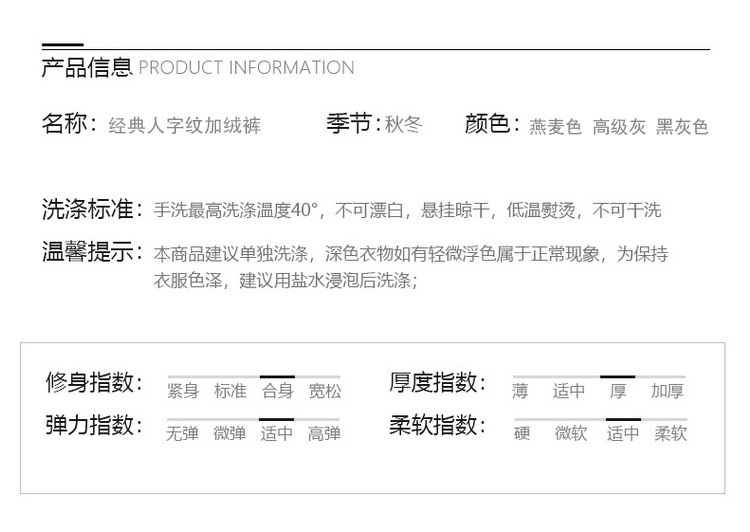Viewport: 750px width, 532px height.
Task: Select 标准 on the fit scale
Action: pos(230,391)
